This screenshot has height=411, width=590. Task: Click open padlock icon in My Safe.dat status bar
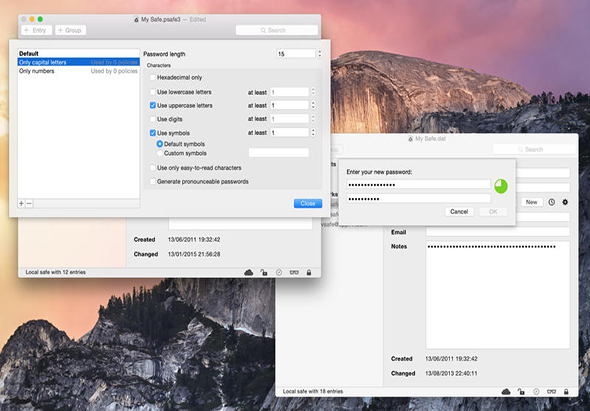pos(521,391)
